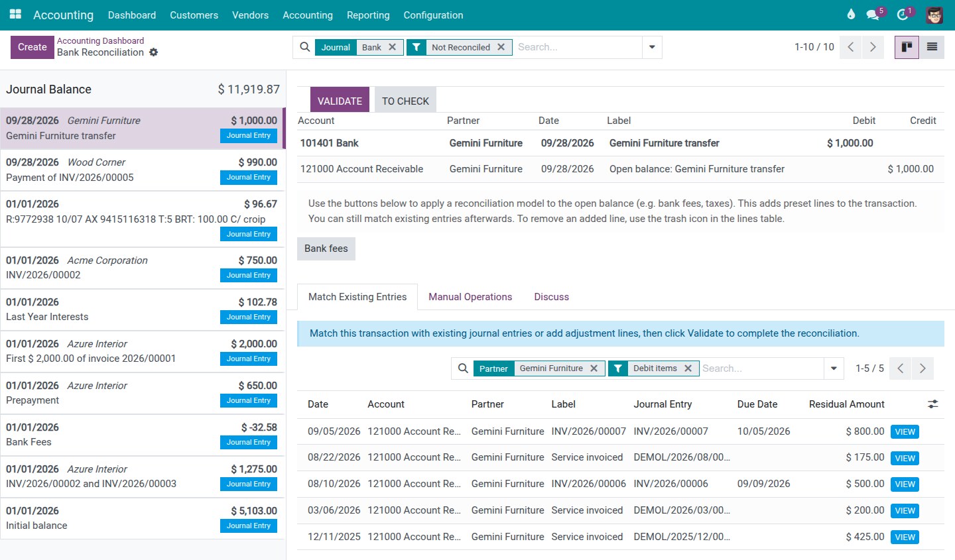Image resolution: width=955 pixels, height=560 pixels.
Task: Click in the entries Search field
Action: click(761, 368)
